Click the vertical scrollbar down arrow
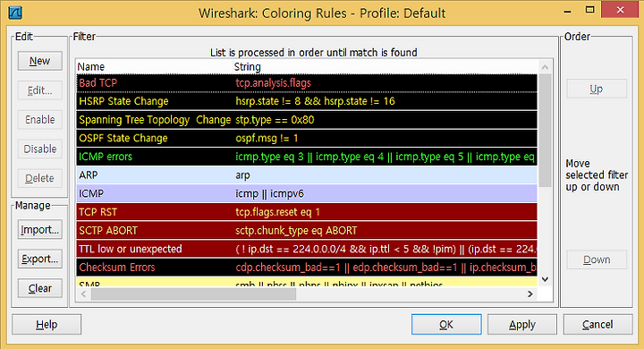 tap(545, 279)
